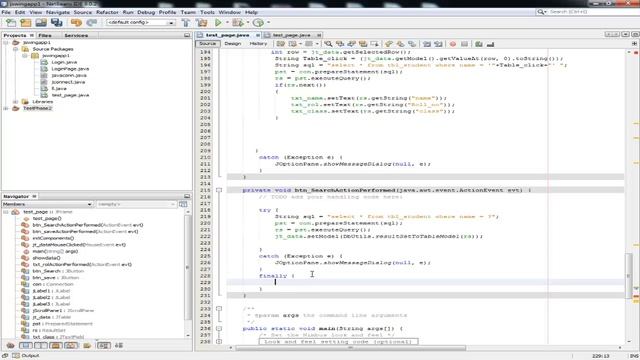The image size is (640, 360).
Task: Collapse the jswingapp1 project node
Action: pos(6,42)
